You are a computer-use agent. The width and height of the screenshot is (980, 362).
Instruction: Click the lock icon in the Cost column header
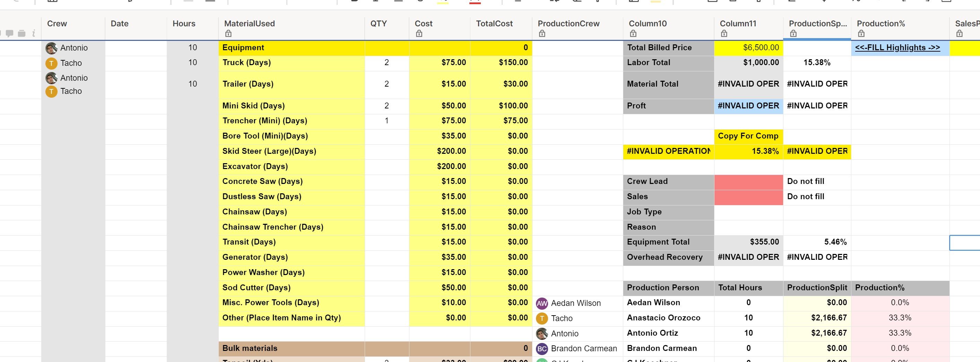[x=419, y=34]
